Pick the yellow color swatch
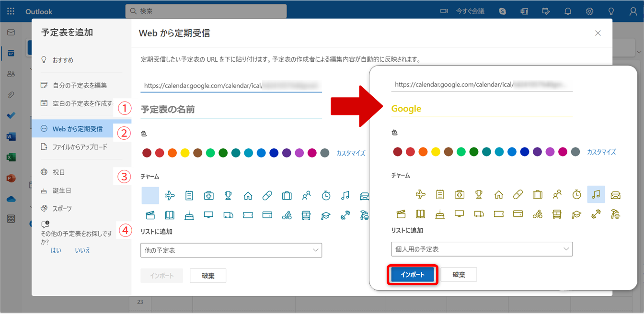Viewport: 644px width, 314px height. pos(185,153)
